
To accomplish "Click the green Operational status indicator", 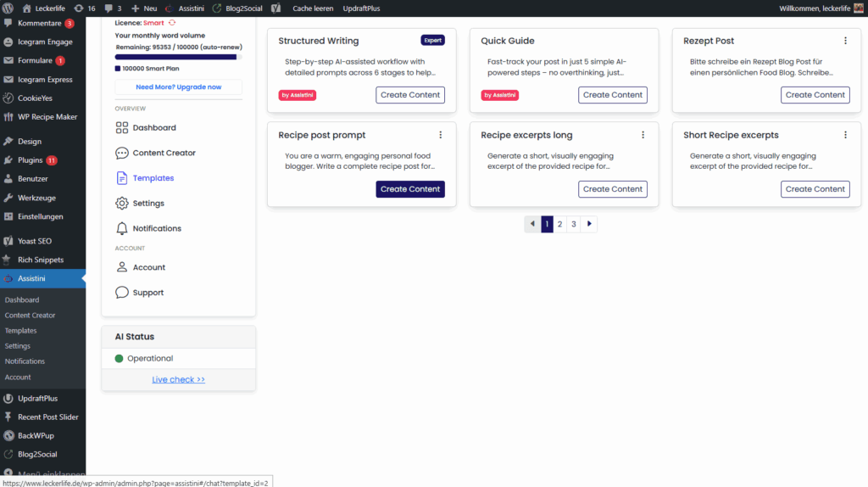I will (x=119, y=359).
